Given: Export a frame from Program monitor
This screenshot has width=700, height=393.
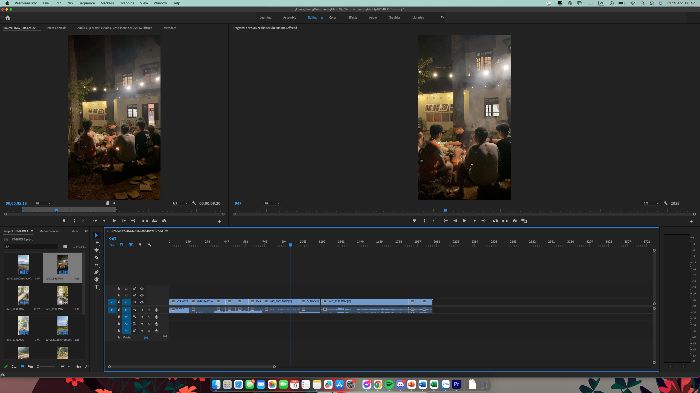Looking at the screenshot, I should [515, 221].
